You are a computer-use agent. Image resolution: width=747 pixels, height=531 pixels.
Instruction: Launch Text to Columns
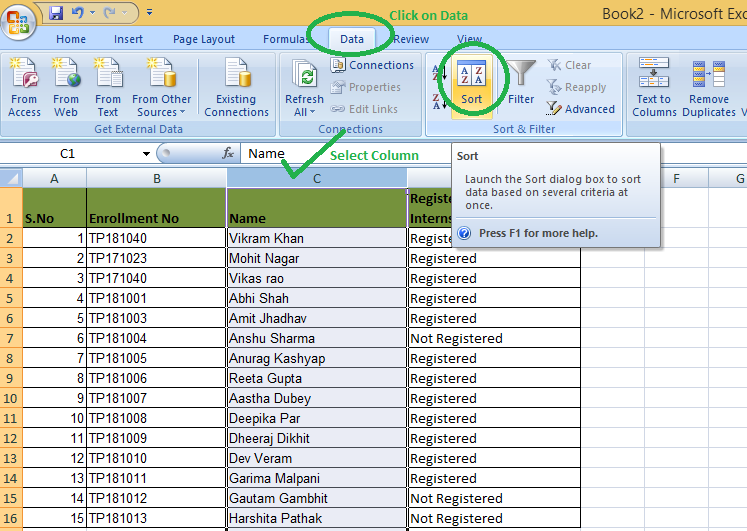pos(654,87)
